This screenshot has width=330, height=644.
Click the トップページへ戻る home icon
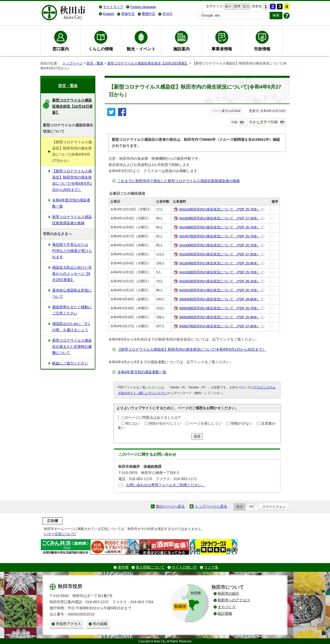click(191, 506)
